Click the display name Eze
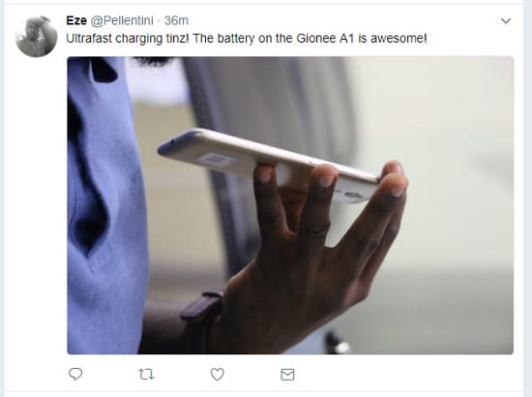This screenshot has height=397, width=532. click(x=76, y=20)
